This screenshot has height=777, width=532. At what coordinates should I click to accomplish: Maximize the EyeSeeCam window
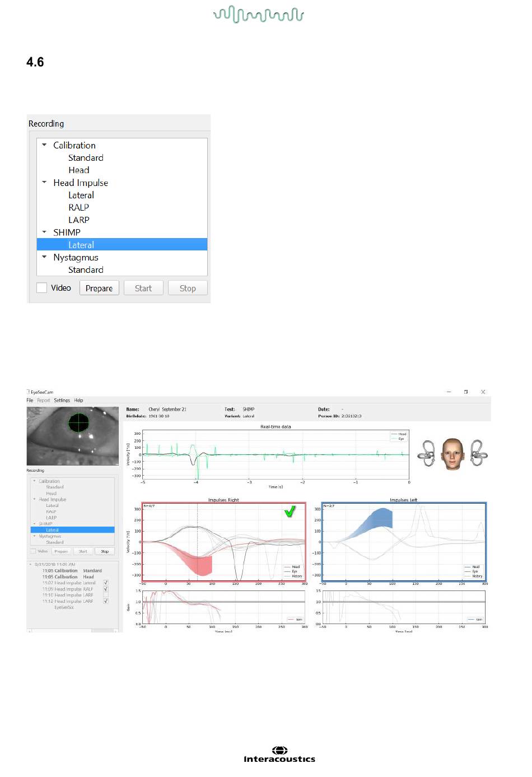coord(466,392)
